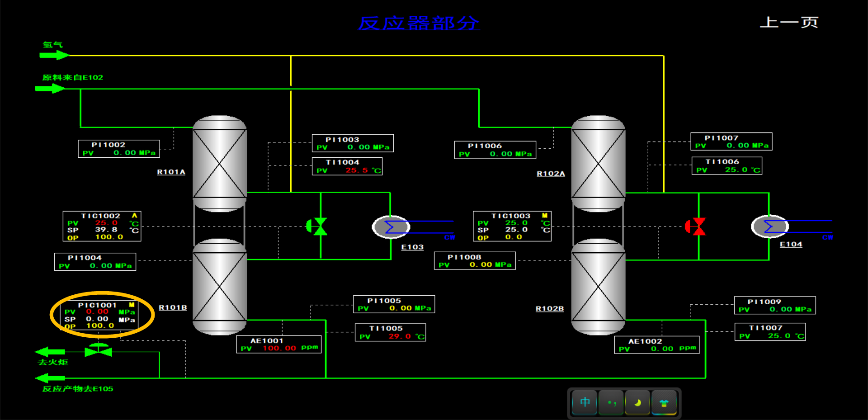Click the 反应产物去E105 outlet arrow
This screenshot has width=868, height=420.
[50, 378]
